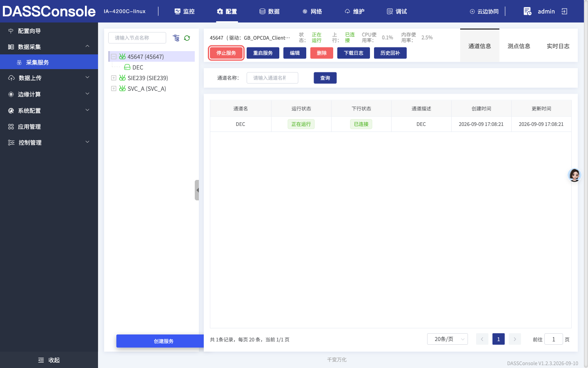Click the previous page arrow
This screenshot has width=588, height=368.
tap(482, 339)
